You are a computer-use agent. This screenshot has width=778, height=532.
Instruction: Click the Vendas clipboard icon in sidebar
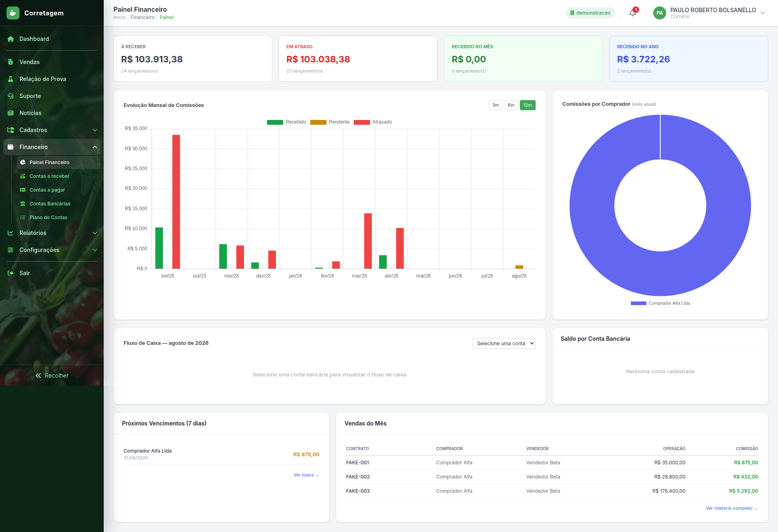[11, 62]
